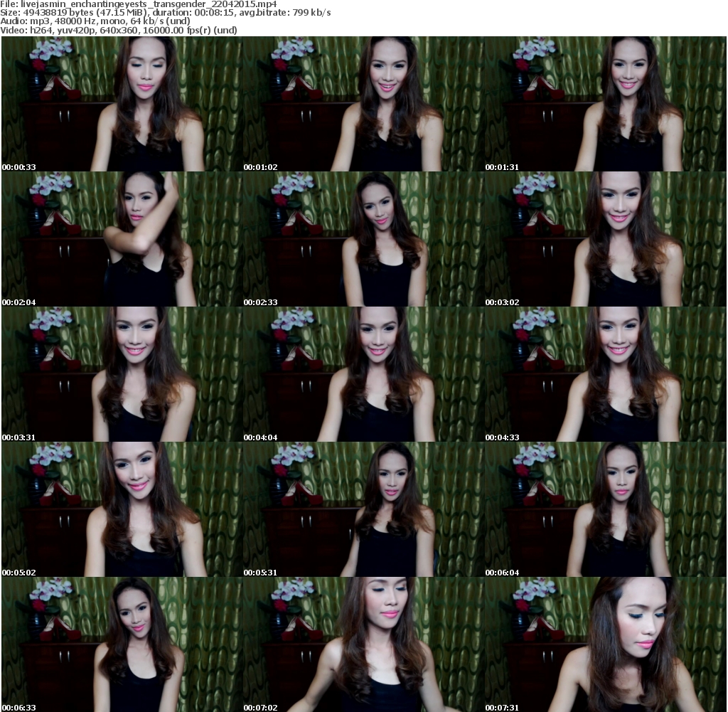Screen dimensions: 728x712
Task: Select the thumbnail frame at 00:04:04
Action: (x=363, y=374)
